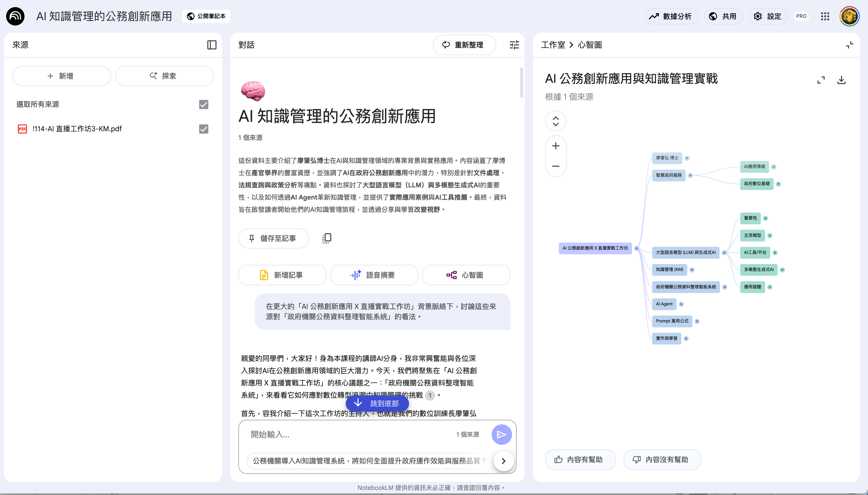
Task: Copy the summary with copy icon
Action: (326, 238)
